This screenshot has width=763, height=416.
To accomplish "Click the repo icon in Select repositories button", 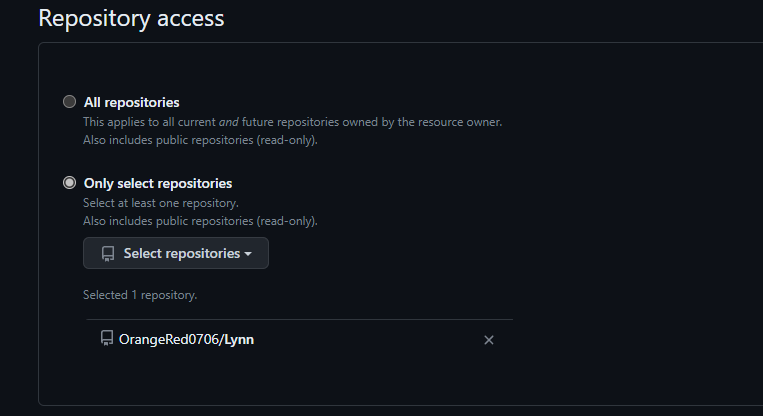I will [x=108, y=254].
